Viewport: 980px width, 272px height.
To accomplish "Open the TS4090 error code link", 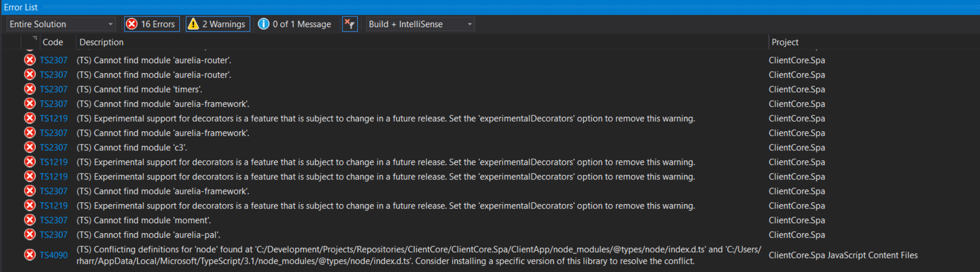I will [x=53, y=255].
